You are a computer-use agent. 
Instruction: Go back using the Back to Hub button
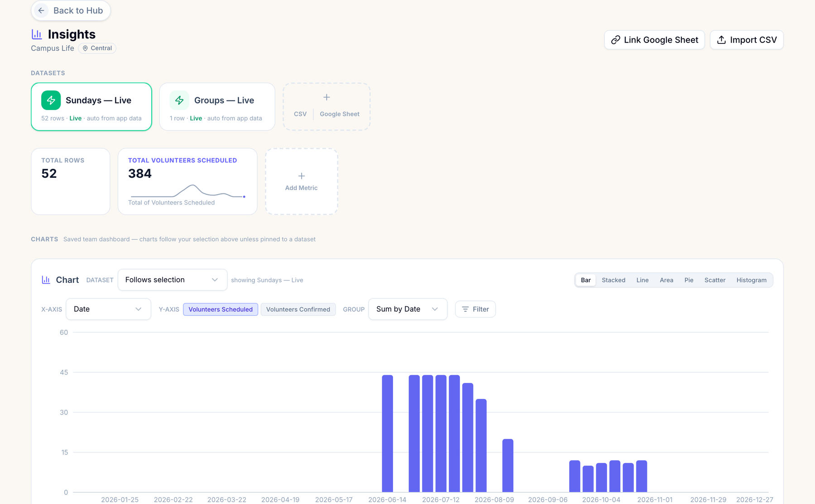pyautogui.click(x=71, y=10)
